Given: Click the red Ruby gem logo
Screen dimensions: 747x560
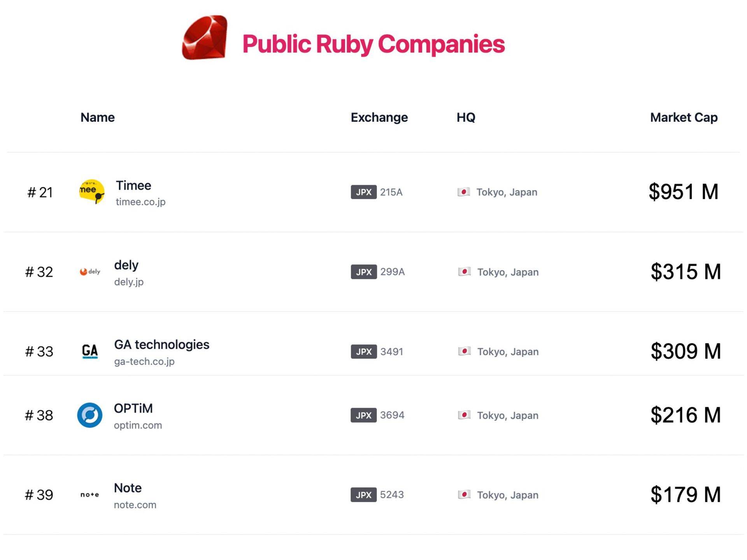Looking at the screenshot, I should [205, 38].
